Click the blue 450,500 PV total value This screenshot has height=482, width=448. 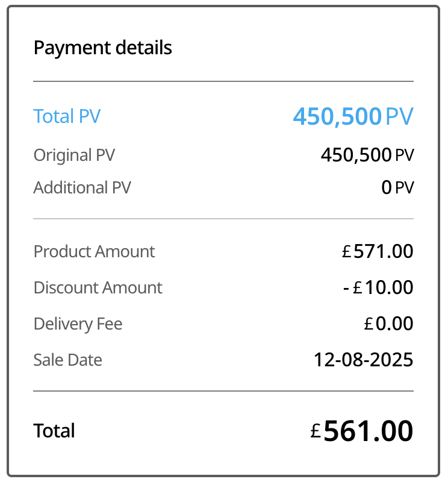[353, 116]
